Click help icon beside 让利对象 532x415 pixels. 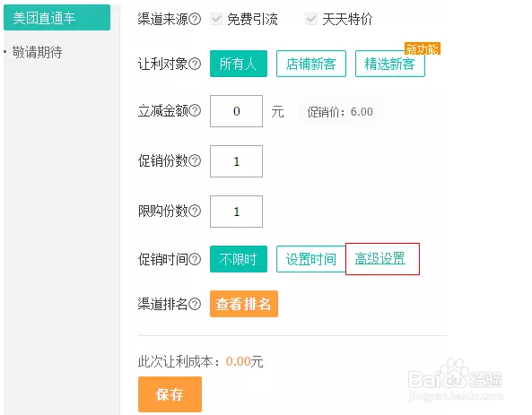(195, 64)
